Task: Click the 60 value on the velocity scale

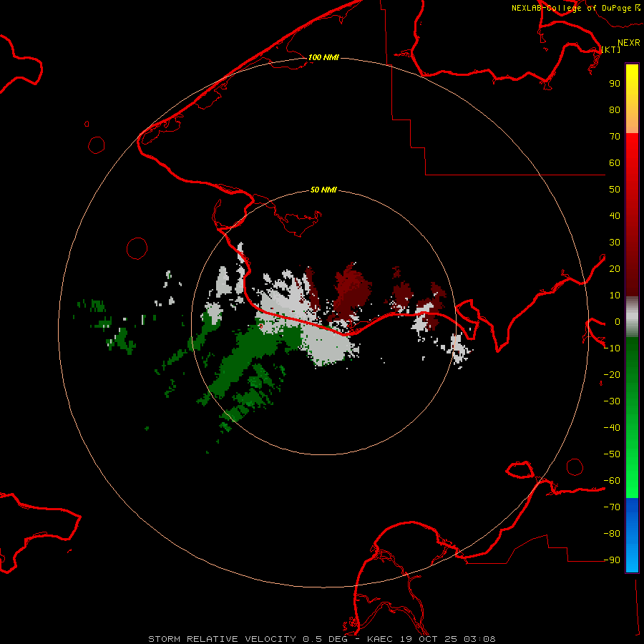Action: point(615,163)
